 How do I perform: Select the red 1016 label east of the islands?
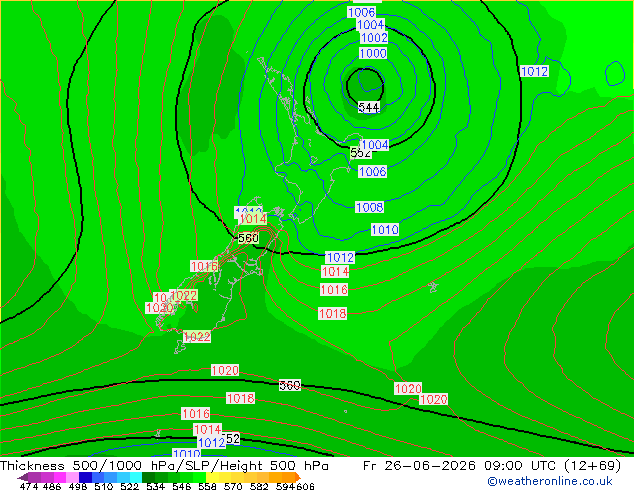pos(334,289)
